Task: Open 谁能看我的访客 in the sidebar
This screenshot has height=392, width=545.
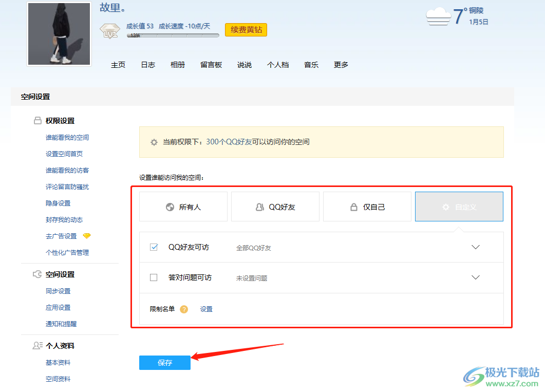Action: [67, 170]
